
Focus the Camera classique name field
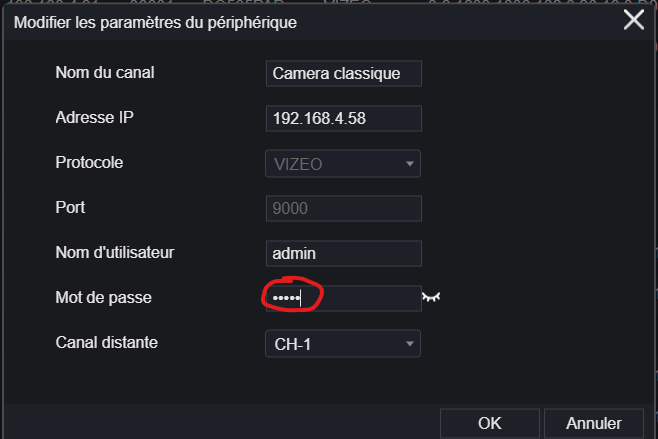point(344,73)
